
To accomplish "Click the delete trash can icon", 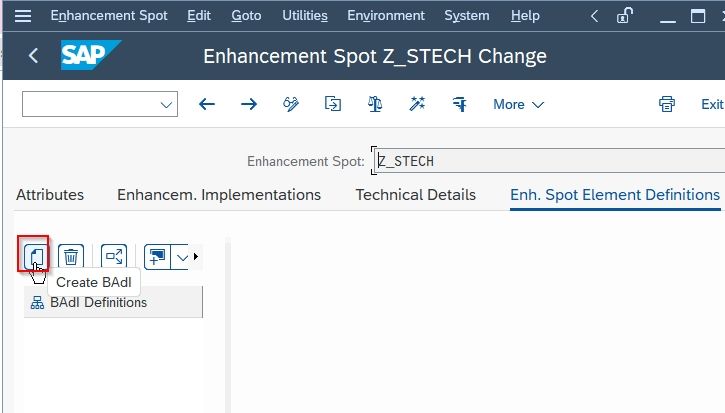I will pos(71,256).
